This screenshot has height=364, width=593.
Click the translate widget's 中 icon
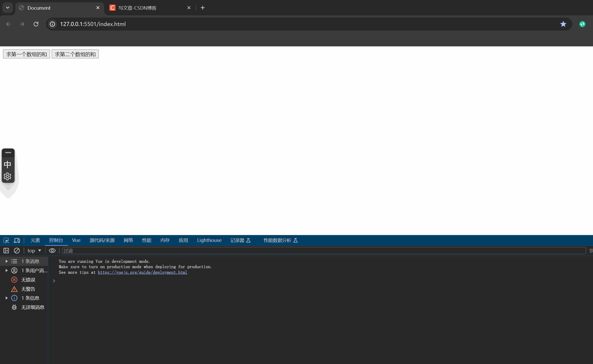(8, 165)
